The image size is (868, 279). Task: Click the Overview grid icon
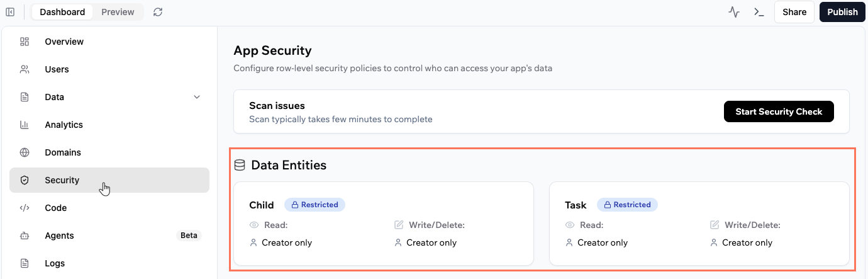pyautogui.click(x=25, y=42)
